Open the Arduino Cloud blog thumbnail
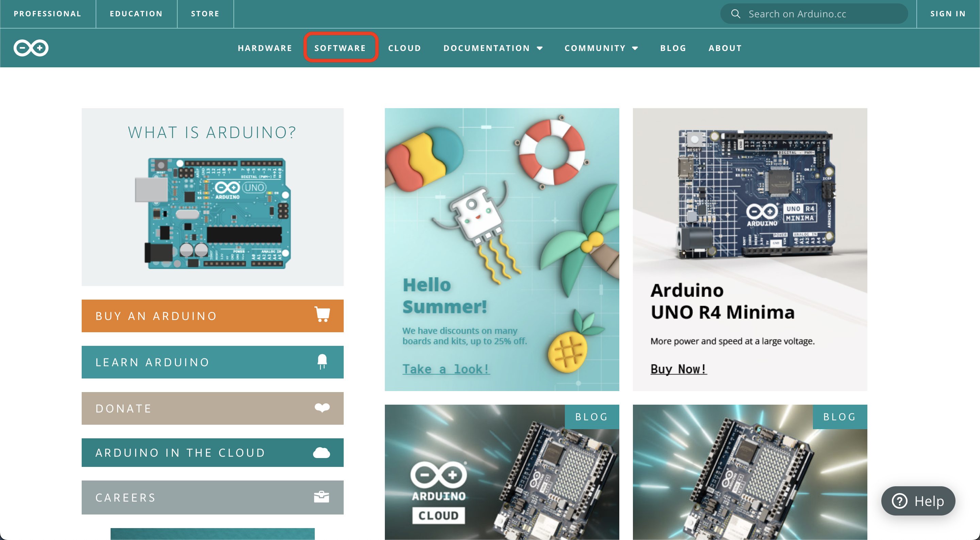Viewport: 980px width, 540px height. (x=502, y=472)
